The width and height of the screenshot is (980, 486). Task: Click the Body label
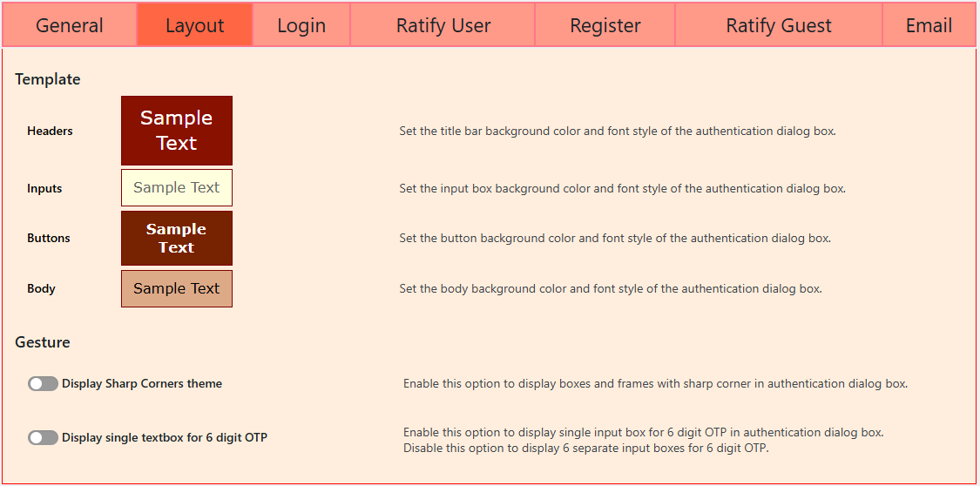point(41,288)
